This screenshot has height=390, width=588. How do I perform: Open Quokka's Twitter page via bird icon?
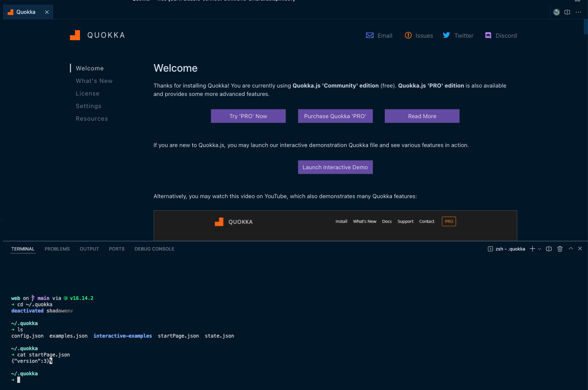click(446, 36)
